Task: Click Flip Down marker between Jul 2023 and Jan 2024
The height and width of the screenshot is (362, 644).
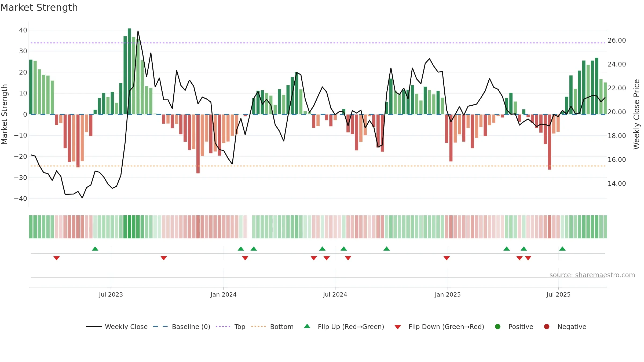Action: pyautogui.click(x=164, y=258)
